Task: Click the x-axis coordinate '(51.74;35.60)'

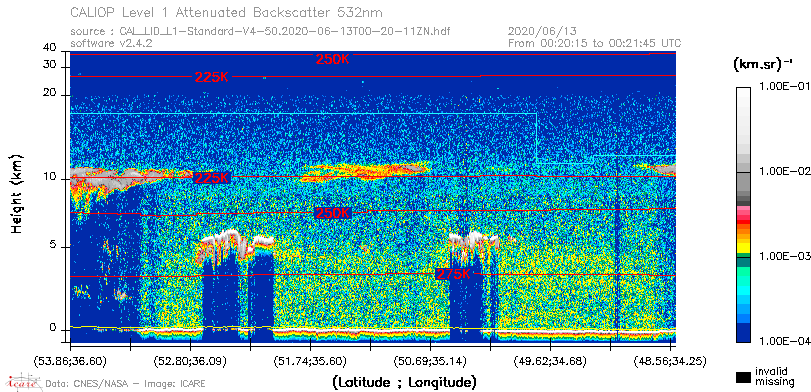Action: point(311,361)
